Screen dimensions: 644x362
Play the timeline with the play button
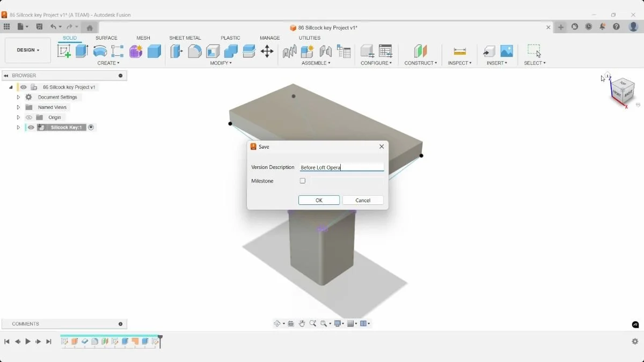(28, 342)
